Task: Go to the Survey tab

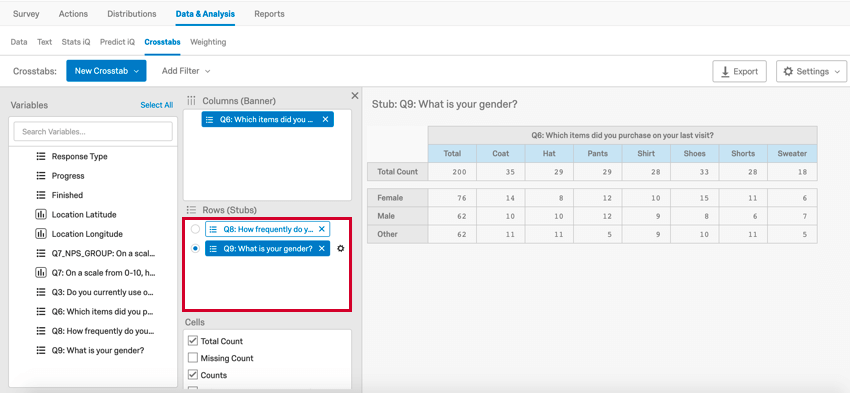Action: point(26,14)
